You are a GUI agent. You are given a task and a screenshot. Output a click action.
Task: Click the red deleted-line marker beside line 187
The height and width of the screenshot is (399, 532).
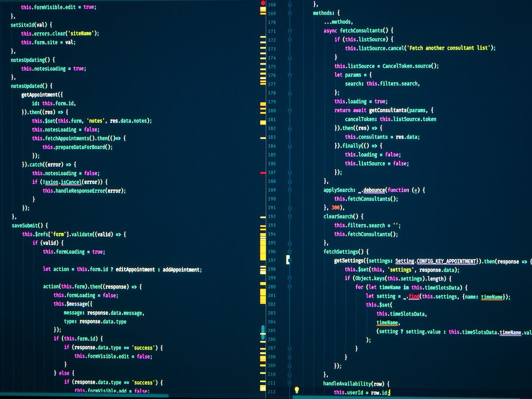pyautogui.click(x=262, y=172)
